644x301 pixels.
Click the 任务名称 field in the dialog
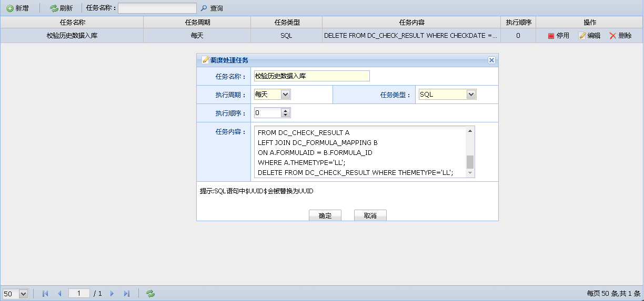pos(311,76)
